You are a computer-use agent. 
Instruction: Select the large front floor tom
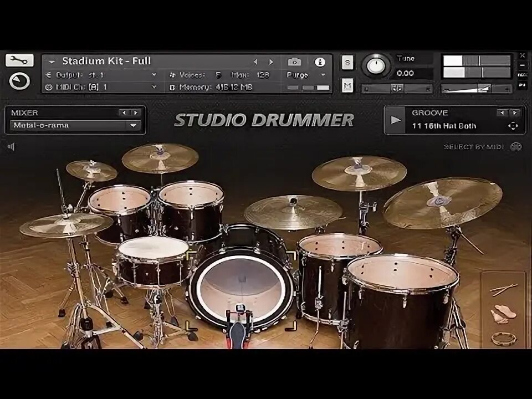[400, 302]
